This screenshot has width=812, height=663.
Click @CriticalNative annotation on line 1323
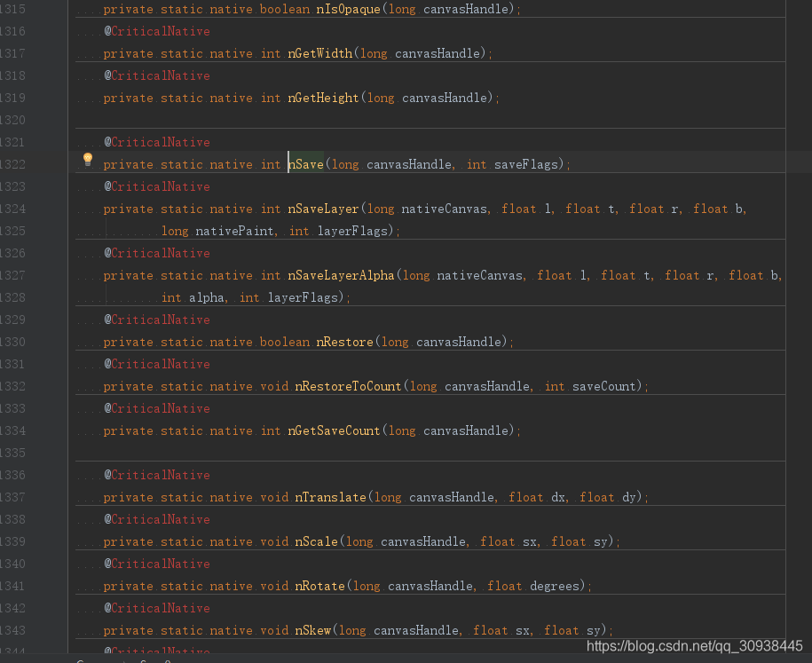click(157, 186)
